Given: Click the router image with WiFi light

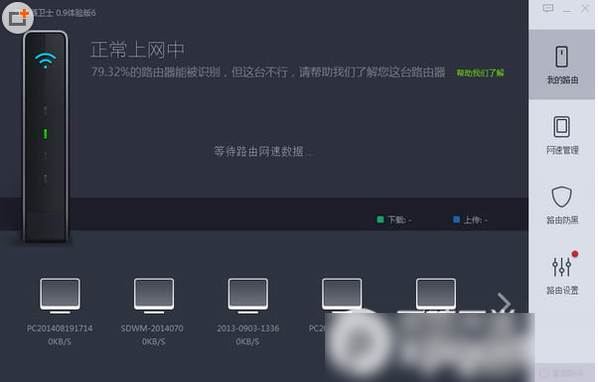Looking at the screenshot, I should [46, 137].
